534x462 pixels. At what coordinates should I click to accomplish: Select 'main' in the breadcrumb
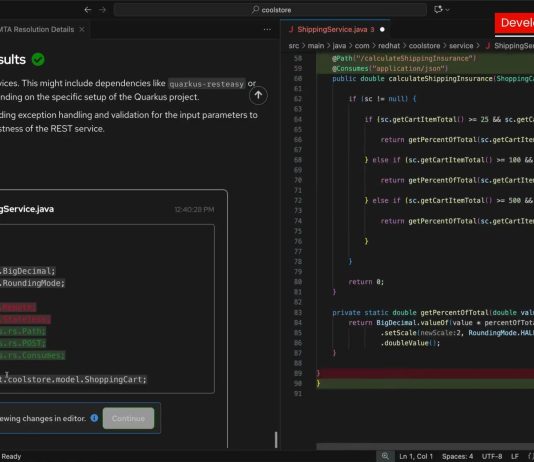(316, 46)
